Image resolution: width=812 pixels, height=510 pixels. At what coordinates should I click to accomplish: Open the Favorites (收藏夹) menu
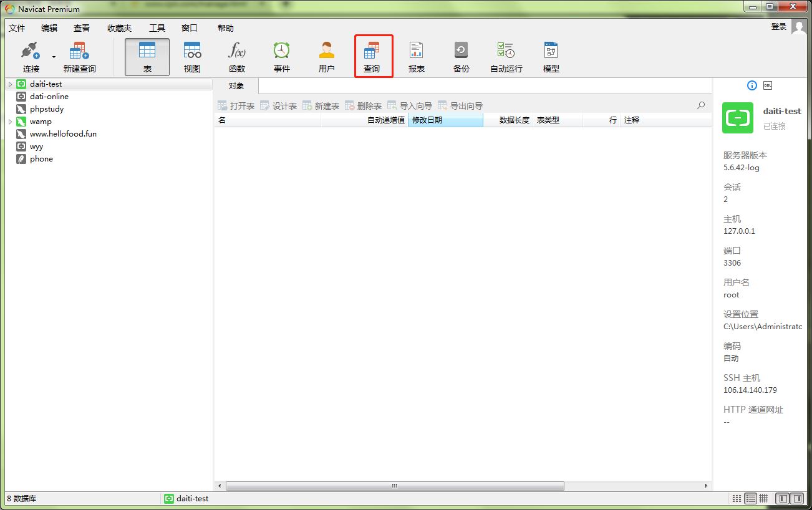(119, 28)
